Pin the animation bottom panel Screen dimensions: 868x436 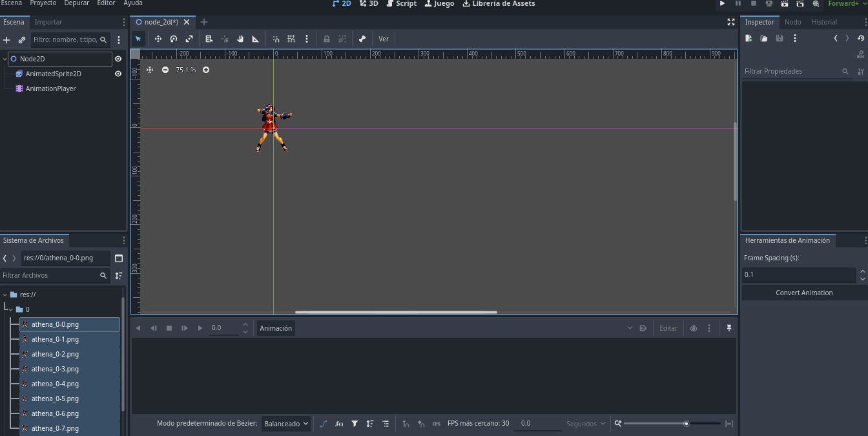tap(729, 328)
